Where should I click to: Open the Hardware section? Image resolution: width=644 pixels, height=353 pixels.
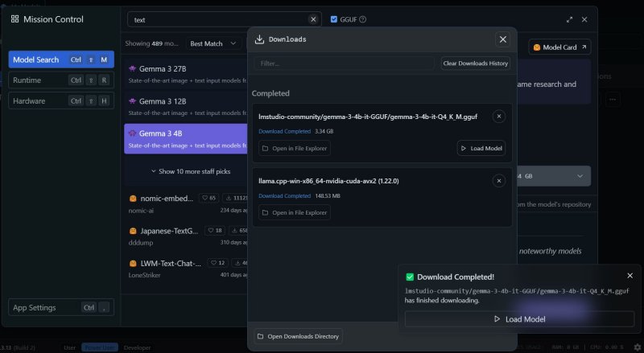click(61, 101)
